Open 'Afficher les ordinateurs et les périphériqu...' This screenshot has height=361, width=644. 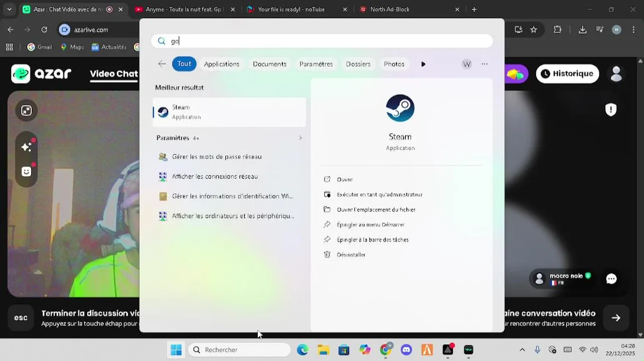click(x=229, y=216)
